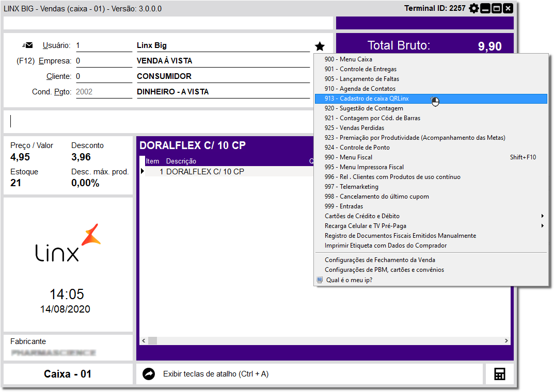This screenshot has width=554, height=392.
Task: Select 923 - Premiação por Produtividade
Action: click(431, 138)
